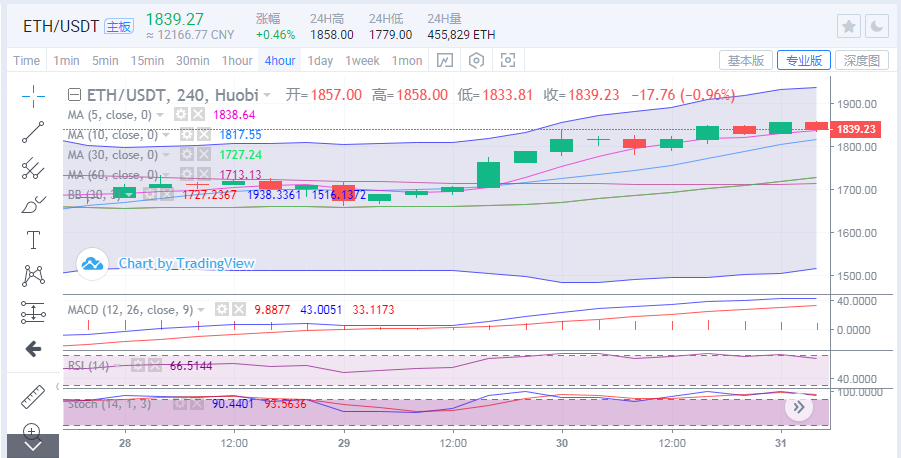
Task: Click the back arrow in left toolbar
Action: pyautogui.click(x=33, y=348)
